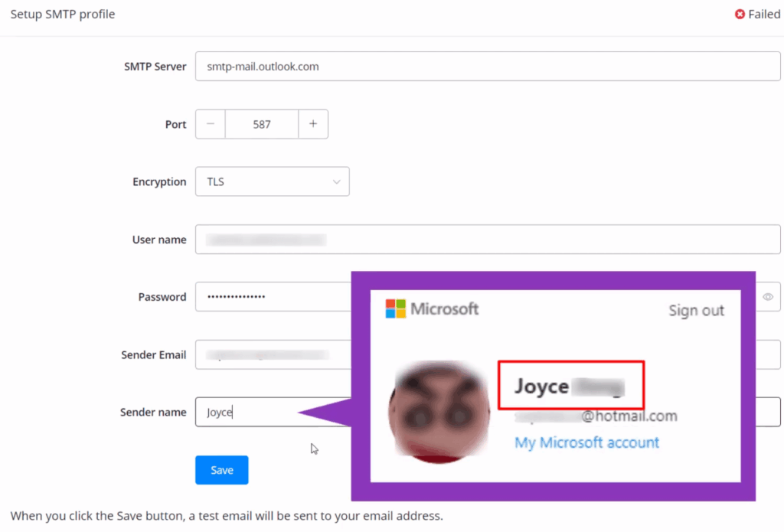Decrease the port with minus button
The width and height of the screenshot is (784, 532).
[x=211, y=124]
